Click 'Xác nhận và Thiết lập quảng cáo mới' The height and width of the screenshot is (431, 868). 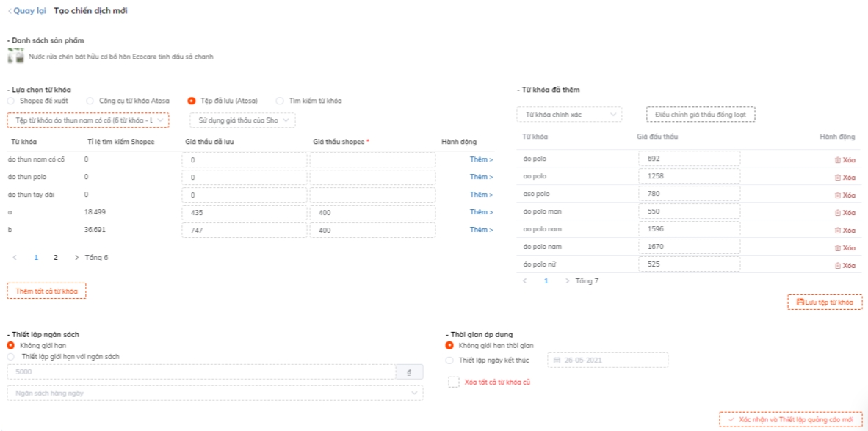[790, 420]
